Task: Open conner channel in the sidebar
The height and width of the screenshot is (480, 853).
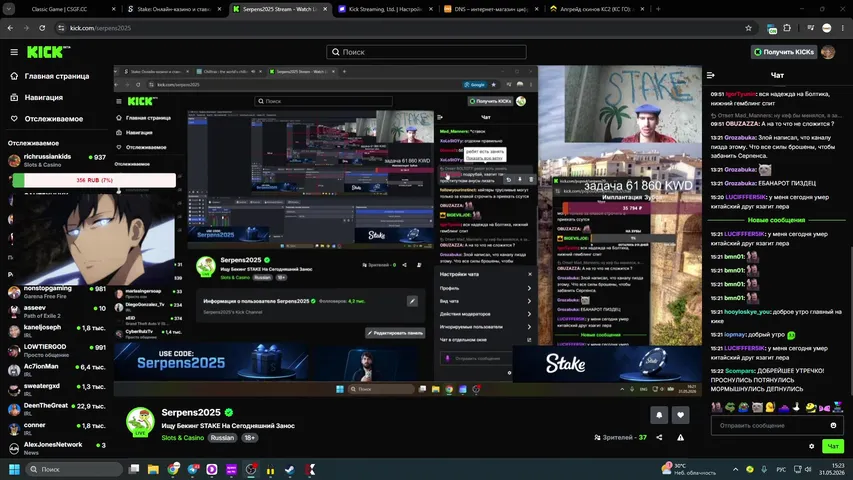Action: 57,429
